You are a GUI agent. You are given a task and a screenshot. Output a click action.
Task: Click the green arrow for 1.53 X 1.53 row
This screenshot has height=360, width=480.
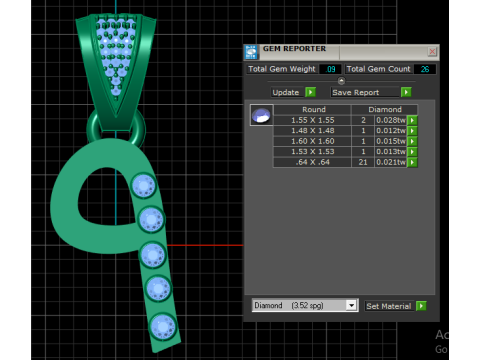click(412, 152)
